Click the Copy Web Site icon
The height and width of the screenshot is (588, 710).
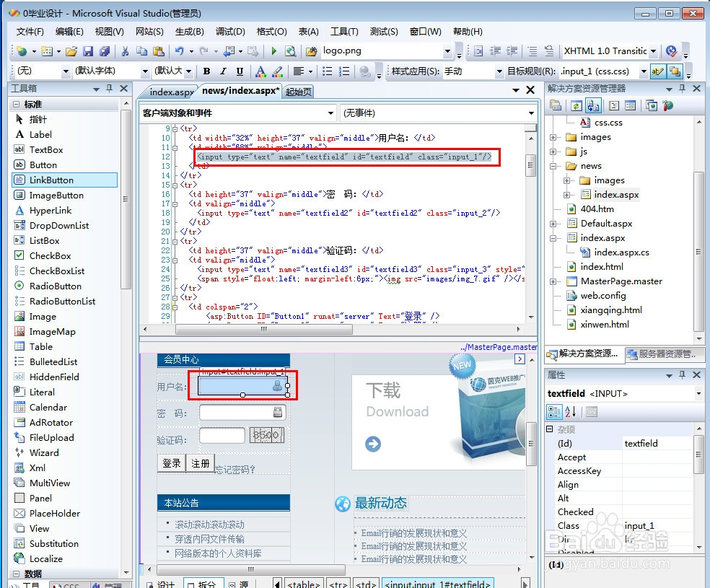click(x=652, y=106)
